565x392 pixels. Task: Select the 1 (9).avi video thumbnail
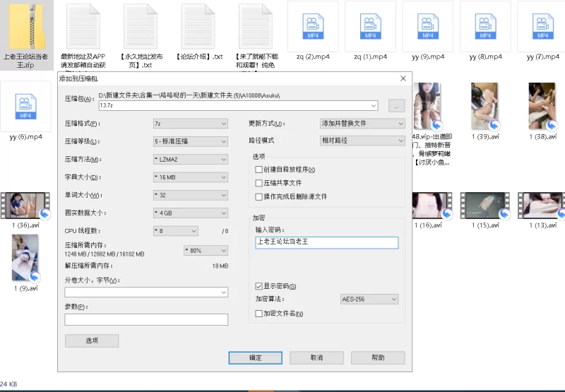coord(25,258)
